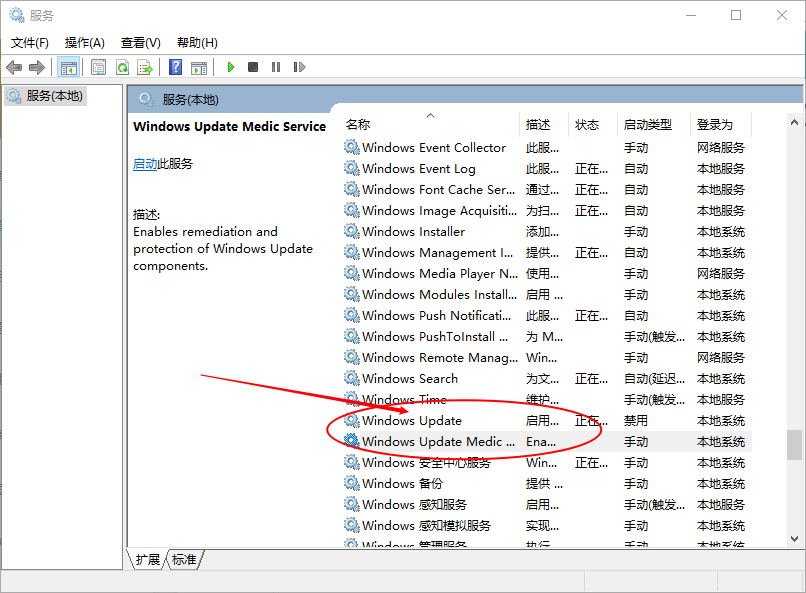Switch to the 扩展 tab
806x593 pixels.
pos(148,559)
